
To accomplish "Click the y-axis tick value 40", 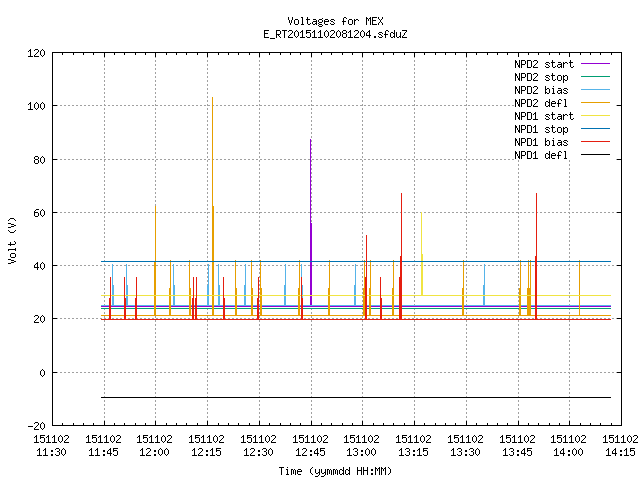I will click(x=39, y=266).
